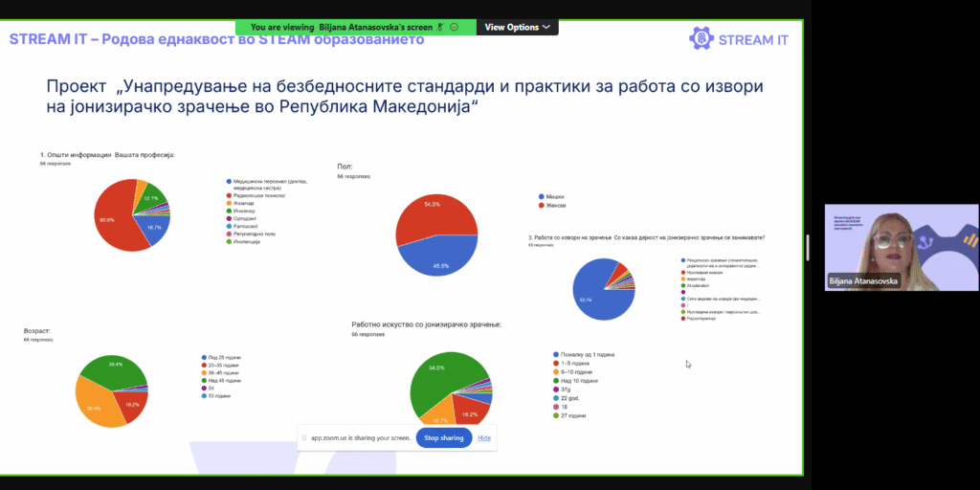This screenshot has height=490, width=980.
Task: Click the blue Машки legend dot
Action: click(x=542, y=195)
